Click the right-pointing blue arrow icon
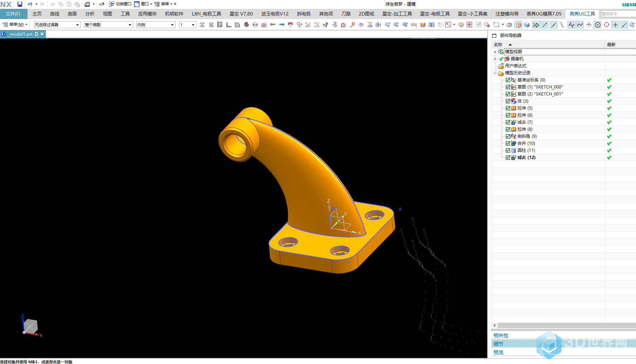Viewport: 636px width, 364px height. 281,25
